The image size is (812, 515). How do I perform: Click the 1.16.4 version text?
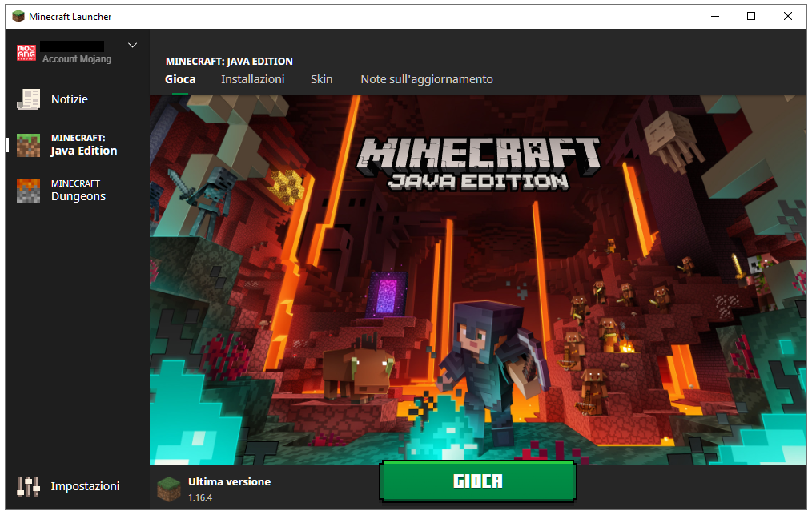[200, 497]
